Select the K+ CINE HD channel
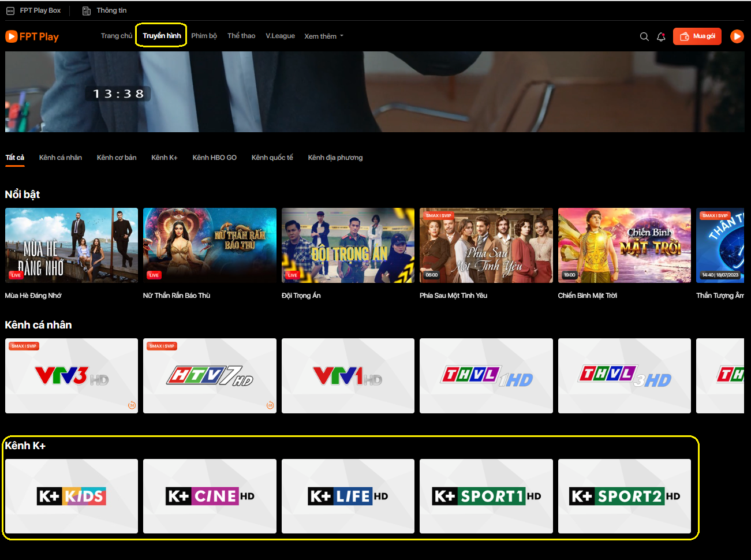 coord(210,496)
